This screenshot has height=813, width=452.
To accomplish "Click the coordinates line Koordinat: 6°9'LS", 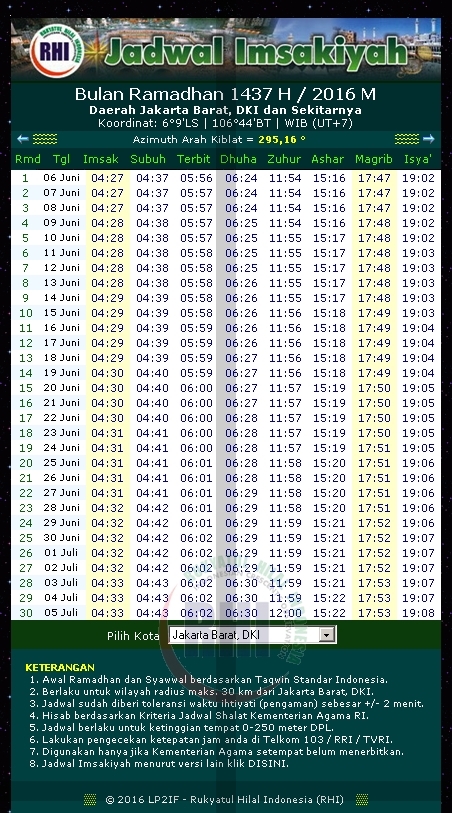I will tap(225, 123).
